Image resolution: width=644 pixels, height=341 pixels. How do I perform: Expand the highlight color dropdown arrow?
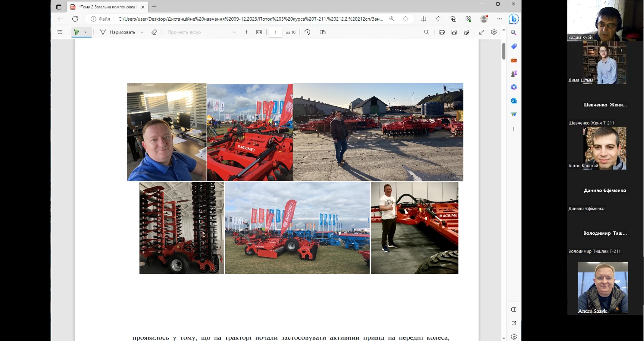point(86,32)
